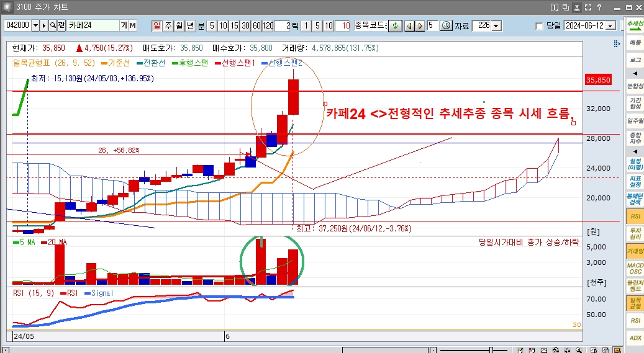Click the red 35,850 price tag

tap(598, 79)
